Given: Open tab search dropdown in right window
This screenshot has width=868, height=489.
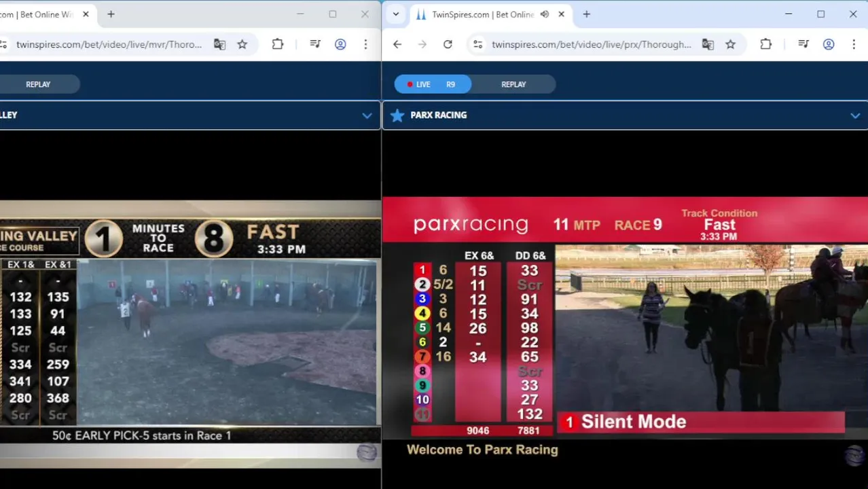Looking at the screenshot, I should 395,14.
